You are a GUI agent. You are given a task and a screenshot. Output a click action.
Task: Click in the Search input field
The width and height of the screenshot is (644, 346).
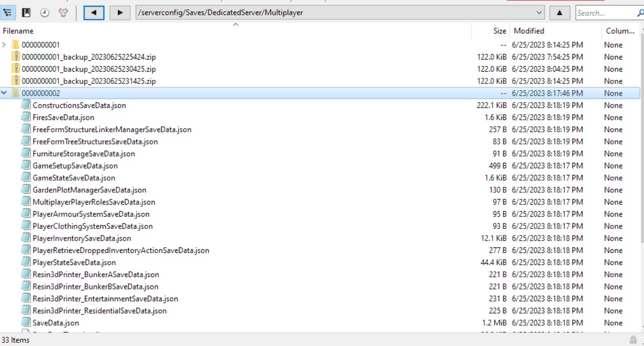(x=605, y=13)
